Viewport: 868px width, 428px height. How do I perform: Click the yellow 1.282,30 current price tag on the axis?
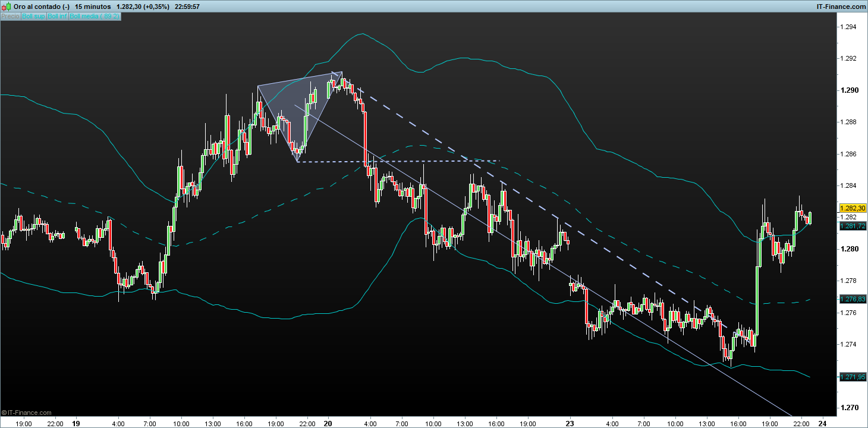tap(853, 208)
